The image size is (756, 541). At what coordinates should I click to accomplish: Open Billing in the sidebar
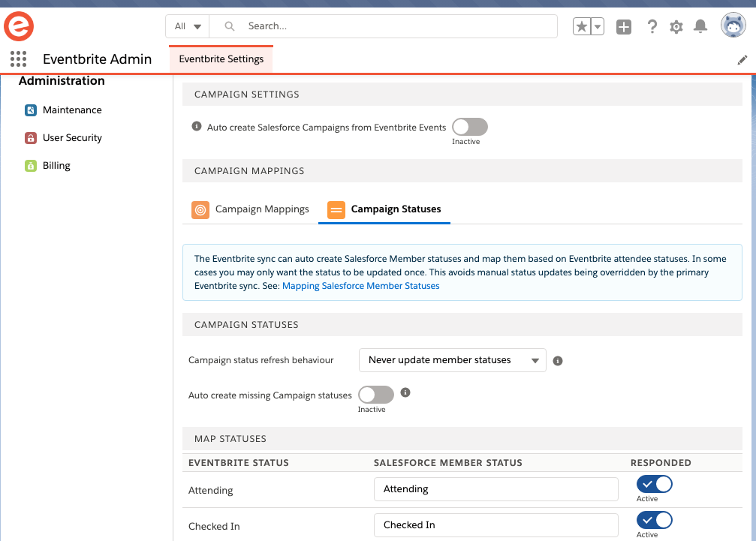(x=56, y=166)
